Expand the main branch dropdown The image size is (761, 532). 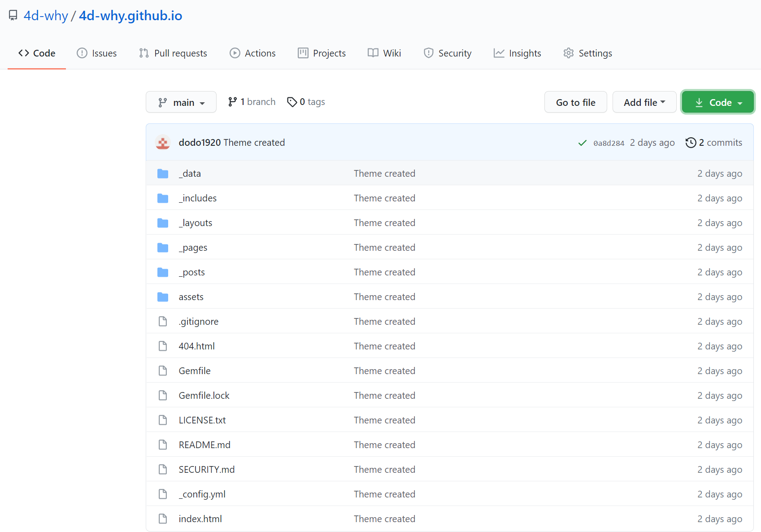coord(181,102)
